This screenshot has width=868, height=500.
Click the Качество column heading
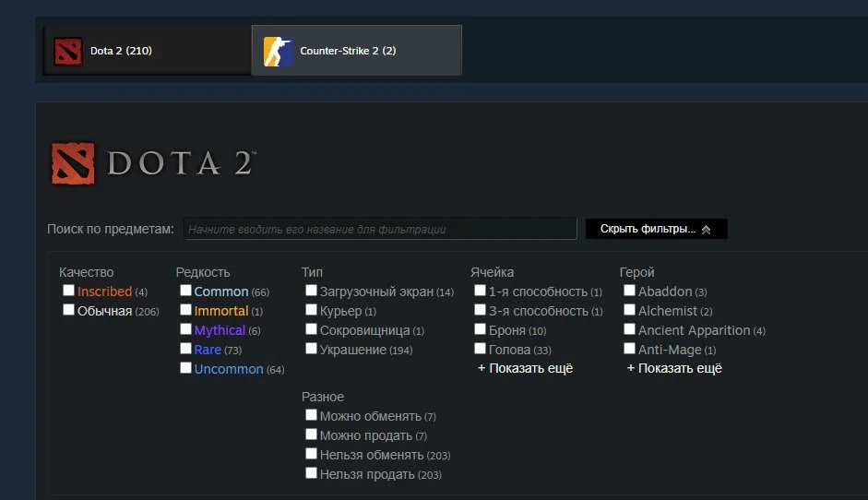(87, 272)
